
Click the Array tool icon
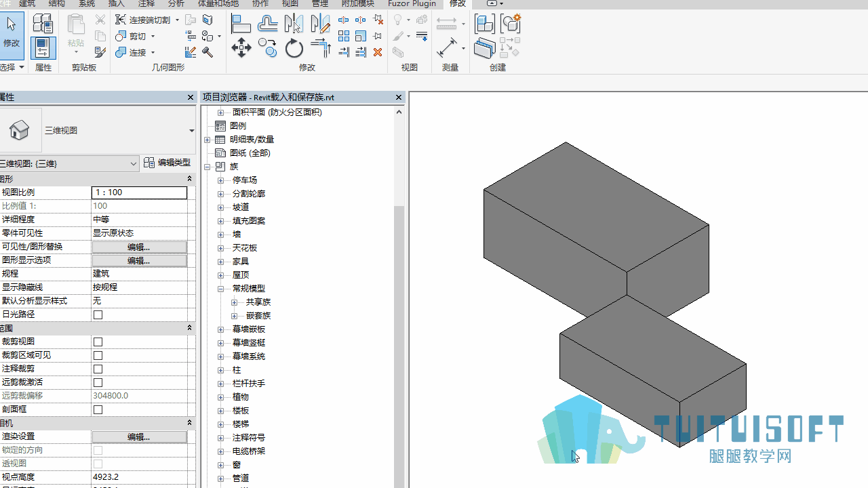click(x=344, y=36)
